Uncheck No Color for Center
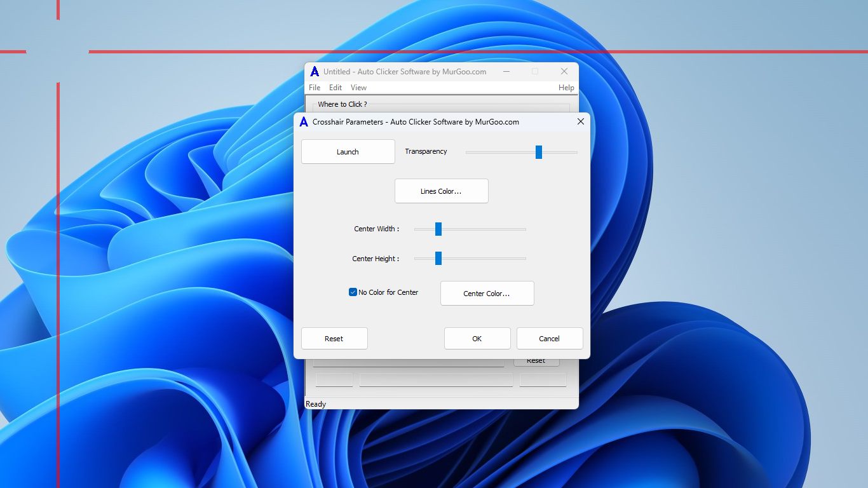 click(353, 292)
